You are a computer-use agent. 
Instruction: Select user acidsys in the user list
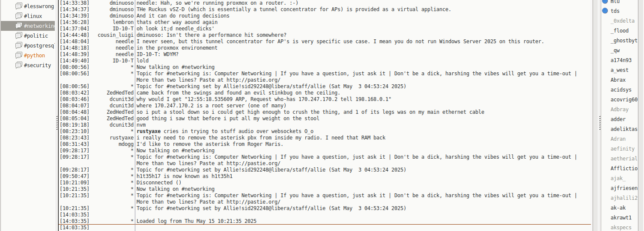pos(621,90)
